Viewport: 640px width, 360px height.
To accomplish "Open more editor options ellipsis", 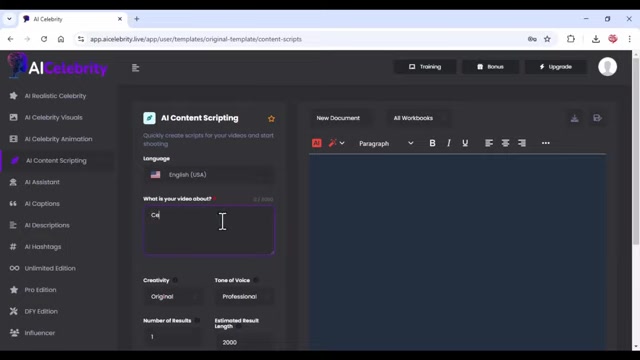I will (x=546, y=143).
